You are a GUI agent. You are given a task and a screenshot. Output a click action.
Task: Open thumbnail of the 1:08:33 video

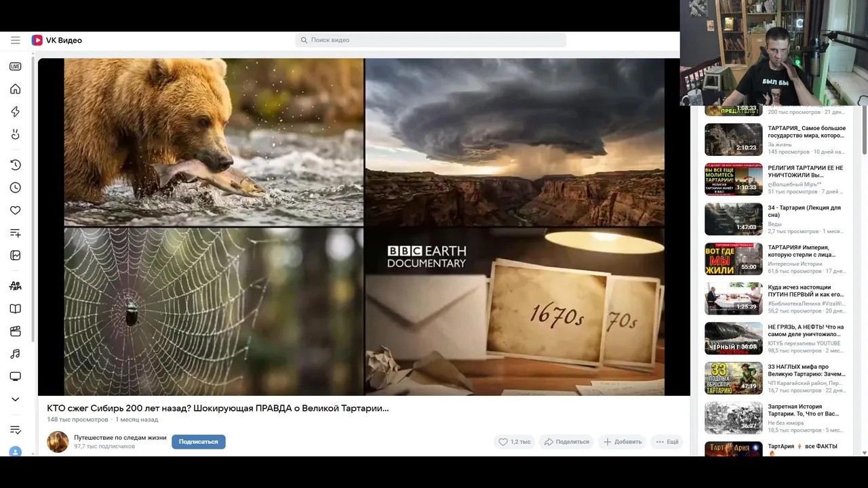click(x=733, y=110)
